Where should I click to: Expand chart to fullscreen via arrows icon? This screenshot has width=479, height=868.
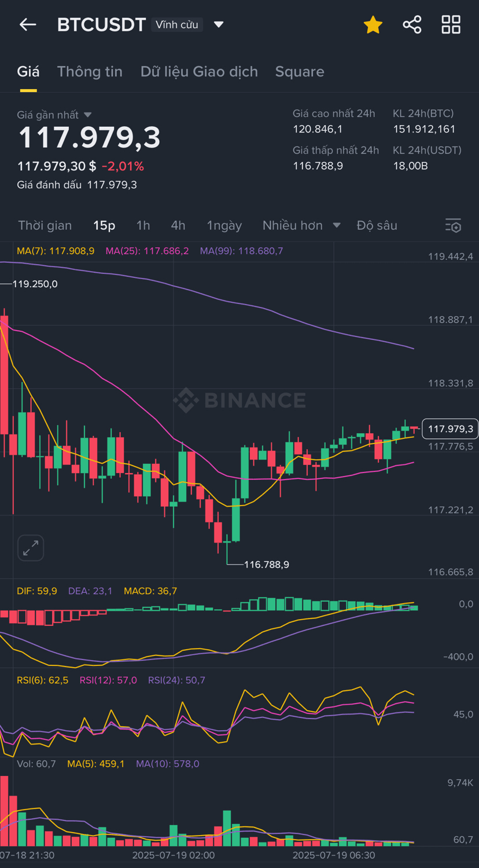(x=31, y=548)
